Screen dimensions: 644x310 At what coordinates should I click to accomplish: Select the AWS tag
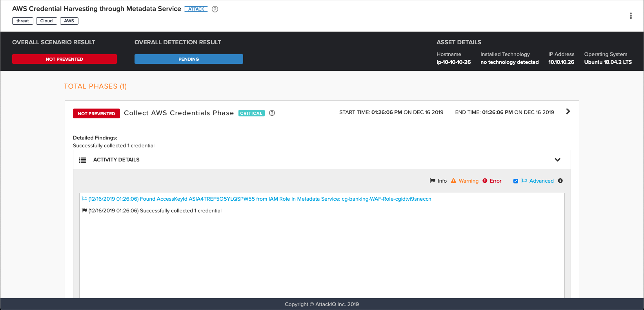(x=69, y=21)
